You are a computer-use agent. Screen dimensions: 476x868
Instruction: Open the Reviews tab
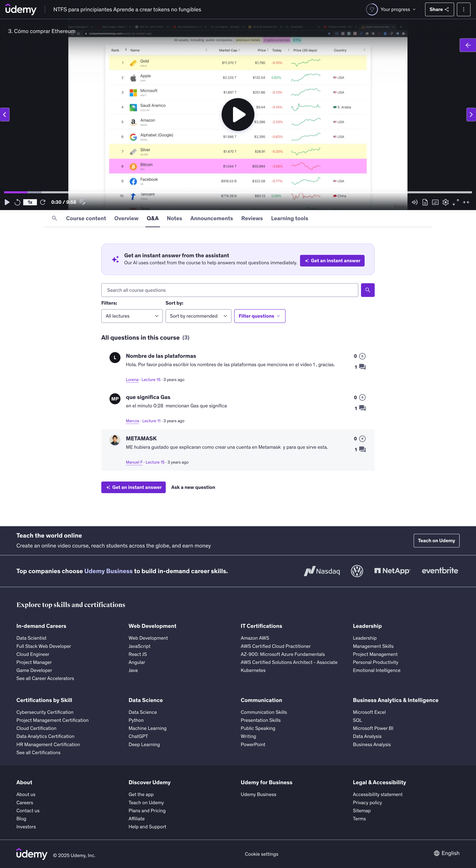(252, 218)
